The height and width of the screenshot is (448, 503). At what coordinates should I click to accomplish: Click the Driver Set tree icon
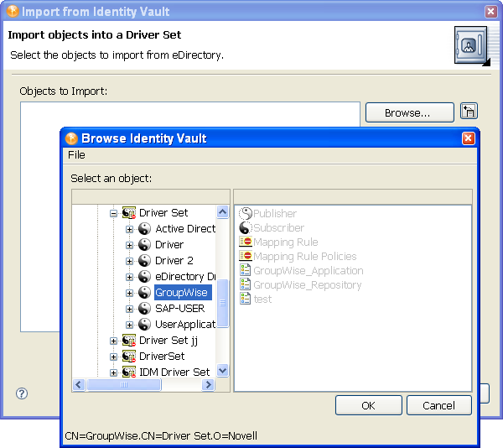129,213
